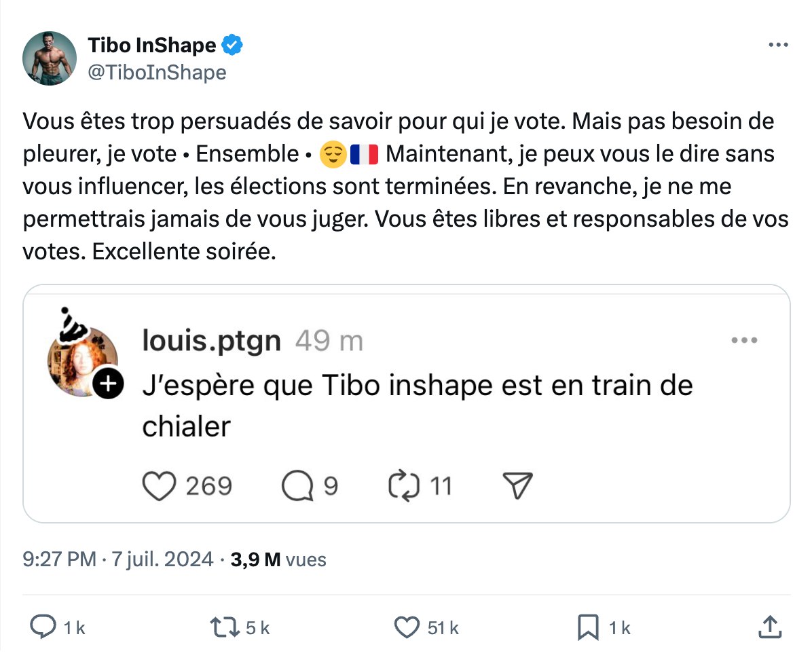
Task: Open the quoted post text about chialer
Action: coord(417,406)
